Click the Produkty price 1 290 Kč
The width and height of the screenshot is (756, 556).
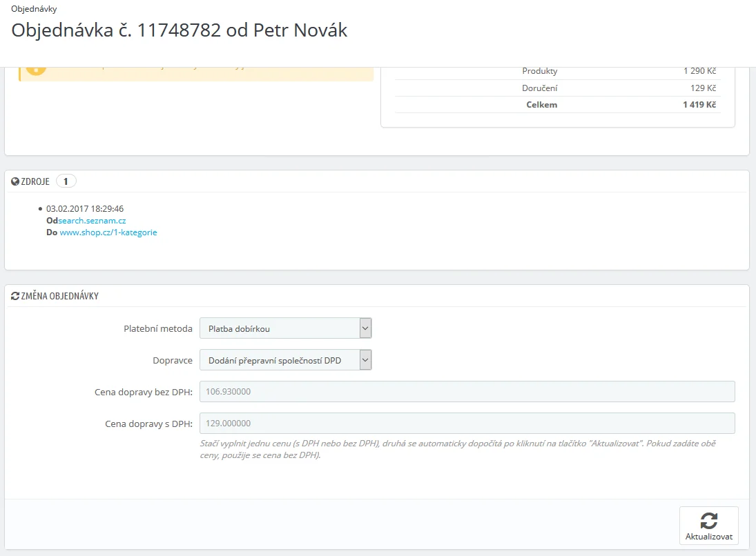point(699,71)
